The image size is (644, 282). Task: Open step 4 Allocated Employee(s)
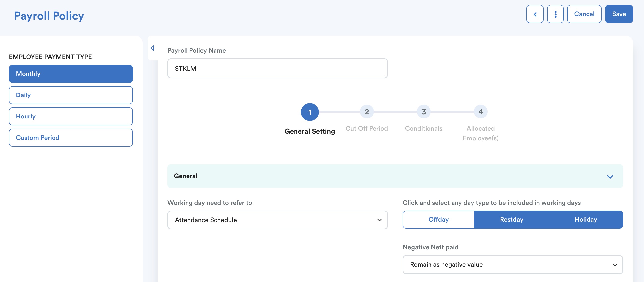(x=480, y=112)
